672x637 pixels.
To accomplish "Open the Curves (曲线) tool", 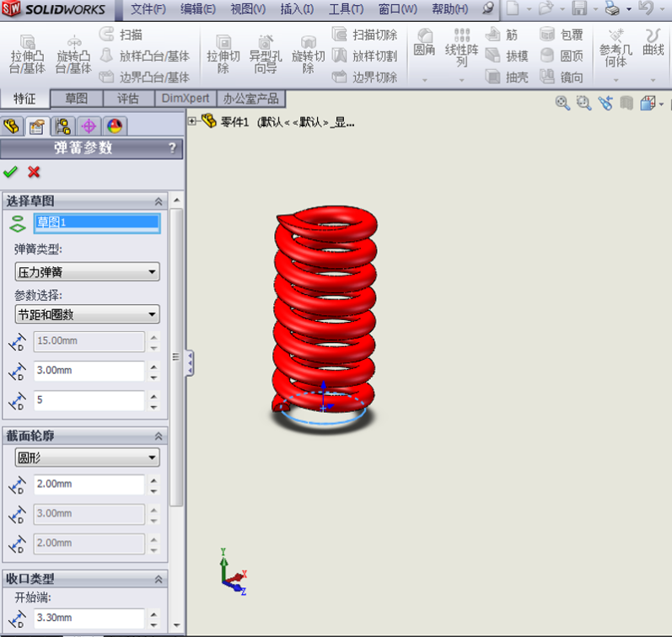I will 653,43.
